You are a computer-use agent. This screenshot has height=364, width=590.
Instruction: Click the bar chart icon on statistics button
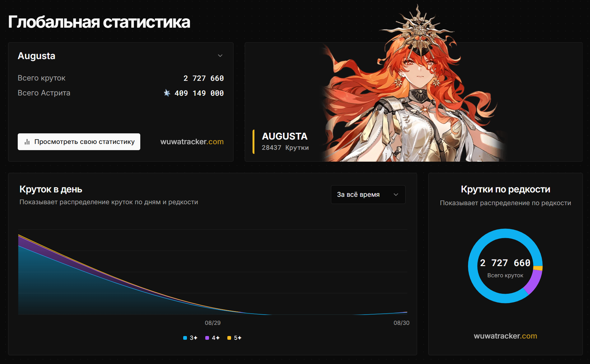pos(27,142)
